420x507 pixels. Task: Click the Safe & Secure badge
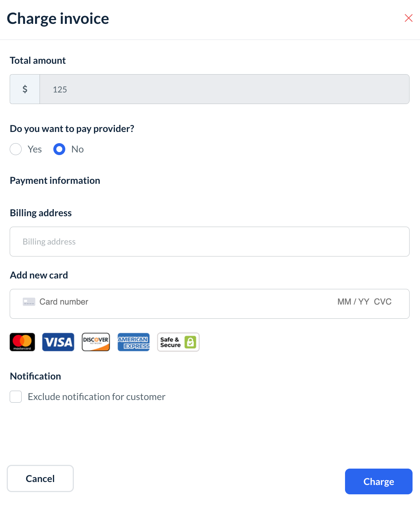tap(178, 342)
